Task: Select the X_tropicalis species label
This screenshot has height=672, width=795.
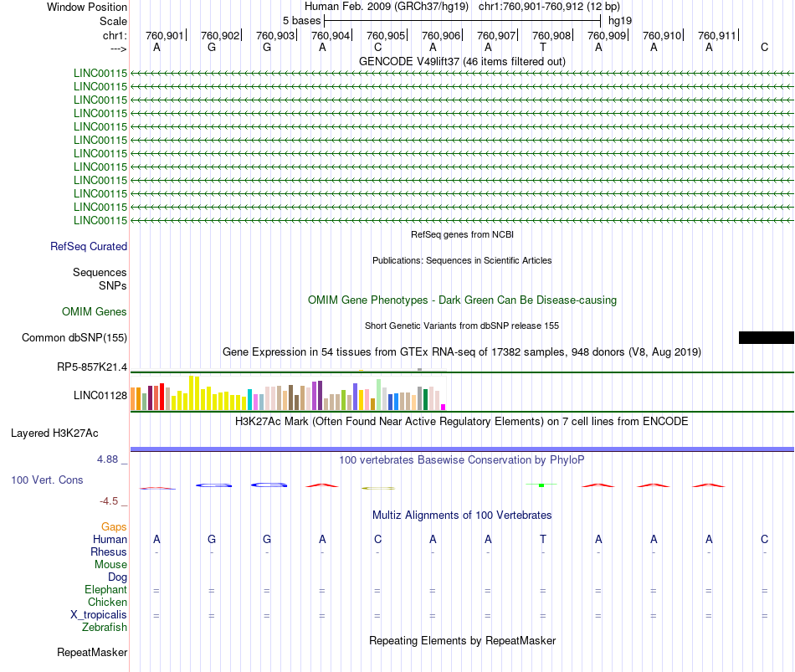Action: point(99,615)
